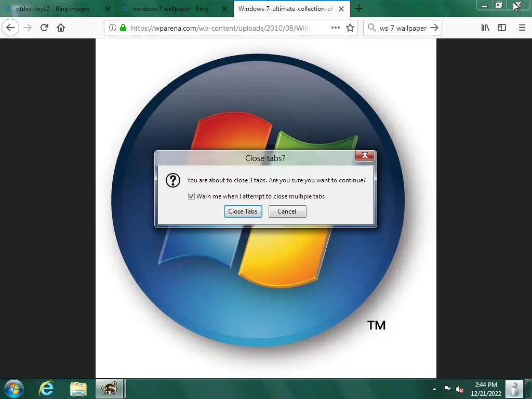Click the 'ws 7 wallpaper' search box

[403, 28]
